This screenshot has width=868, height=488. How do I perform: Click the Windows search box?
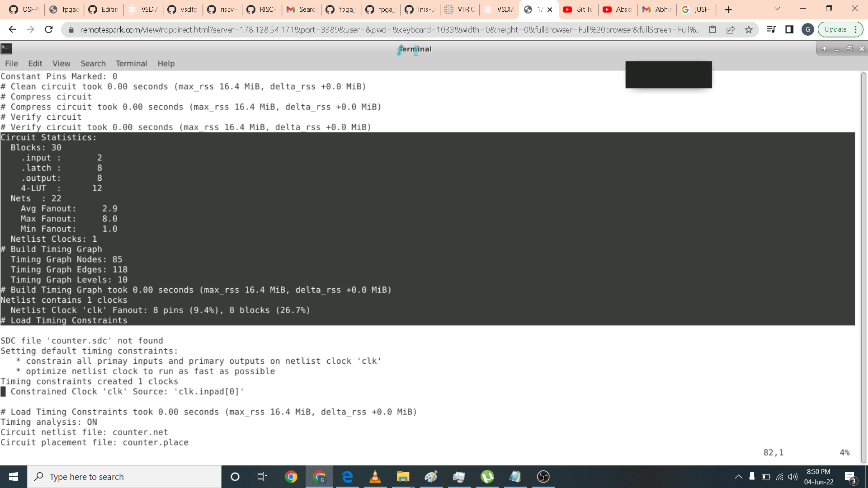click(124, 477)
